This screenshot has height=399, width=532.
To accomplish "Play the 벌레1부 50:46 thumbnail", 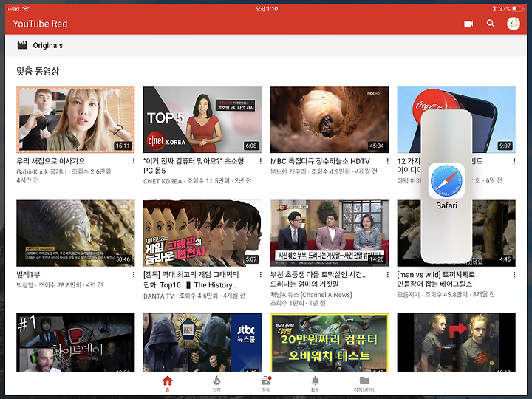I will [x=75, y=233].
